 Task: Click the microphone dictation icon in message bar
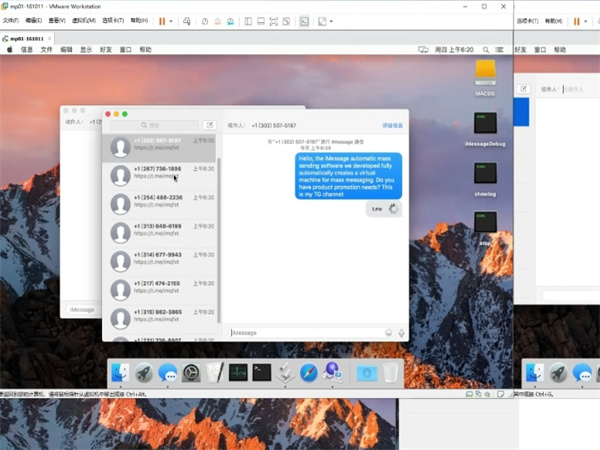coord(402,332)
